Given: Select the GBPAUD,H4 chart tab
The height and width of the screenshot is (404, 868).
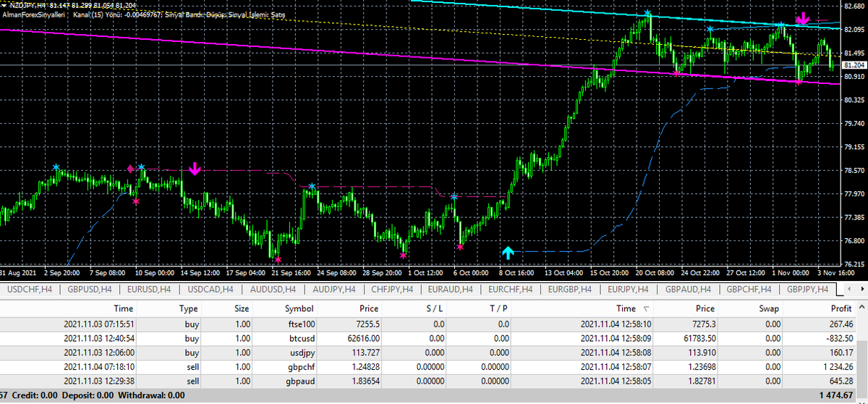Looking at the screenshot, I should pos(686,290).
